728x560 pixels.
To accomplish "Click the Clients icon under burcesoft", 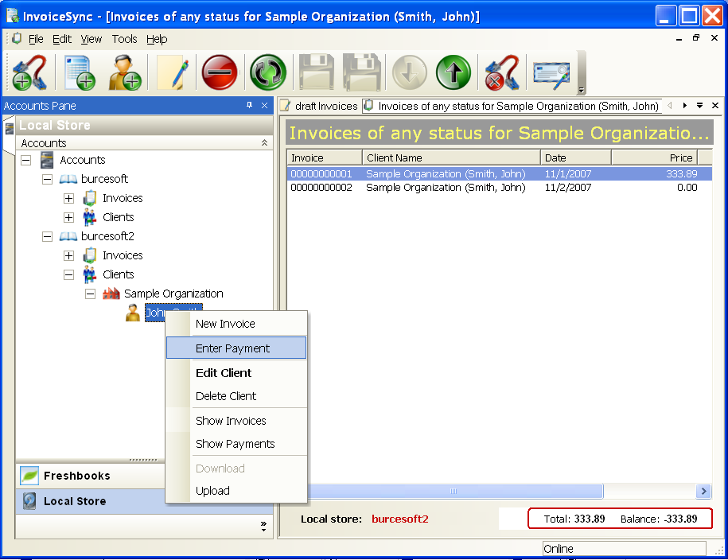I will click(90, 217).
